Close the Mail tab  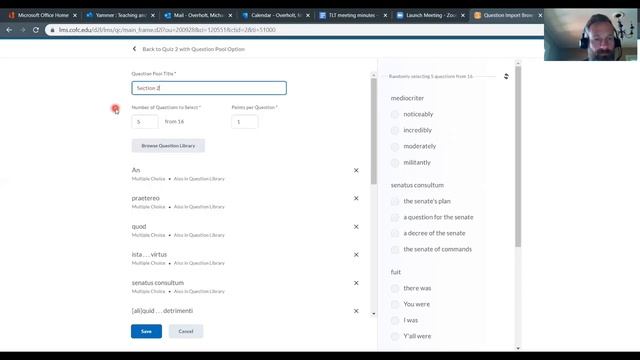pyautogui.click(x=230, y=15)
